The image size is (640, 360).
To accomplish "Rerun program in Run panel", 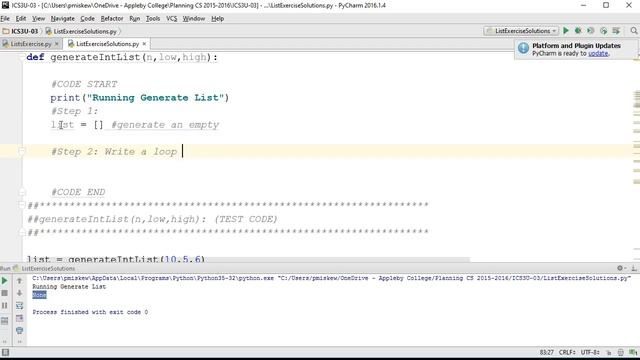I will (x=4, y=281).
